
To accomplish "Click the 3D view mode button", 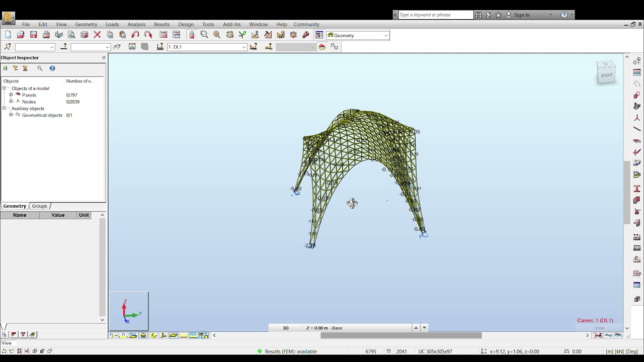I will 285,328.
